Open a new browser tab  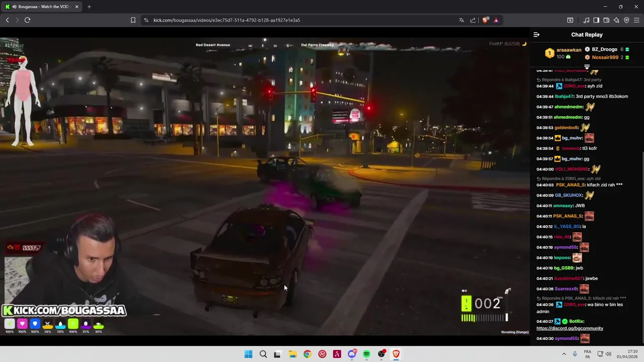coord(89,7)
